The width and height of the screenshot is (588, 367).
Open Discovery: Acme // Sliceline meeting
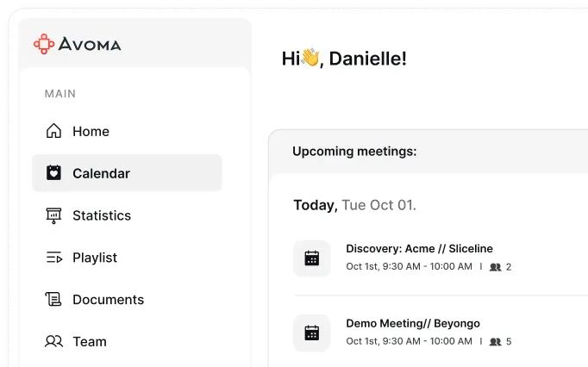coord(403,249)
